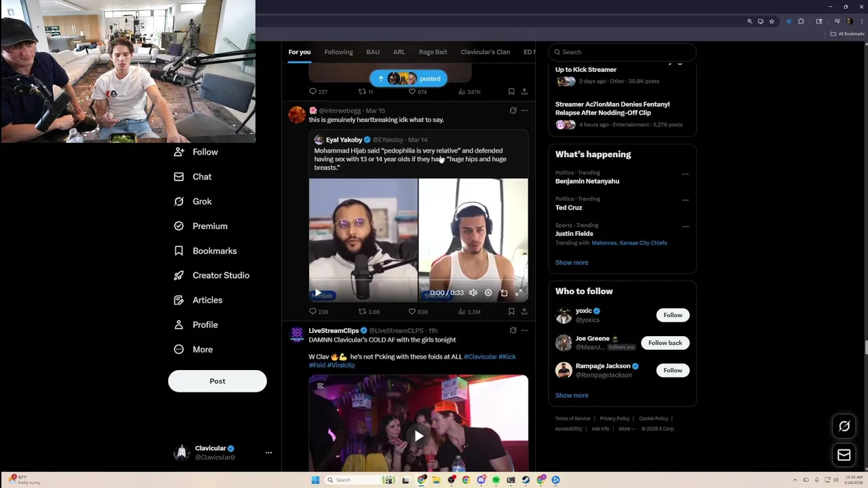The image size is (868, 488).
Task: Switch to the BAU tab
Action: click(x=373, y=52)
